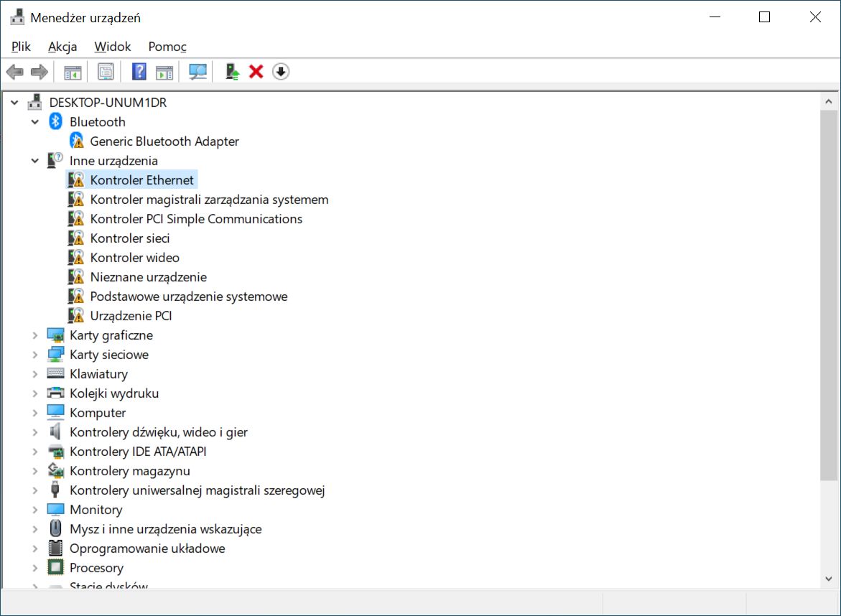Expand the Karty graficzne category
The width and height of the screenshot is (841, 616).
35,335
